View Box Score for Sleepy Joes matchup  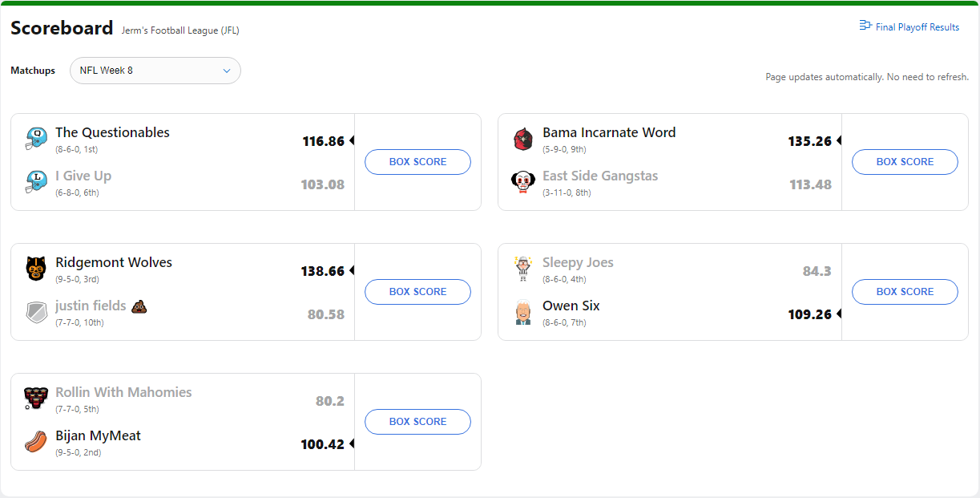click(905, 292)
